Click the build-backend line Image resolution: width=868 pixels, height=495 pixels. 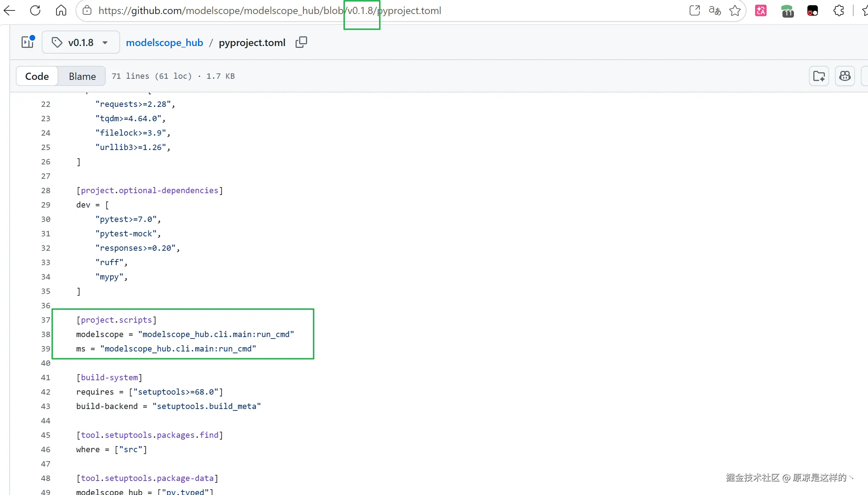pos(169,406)
